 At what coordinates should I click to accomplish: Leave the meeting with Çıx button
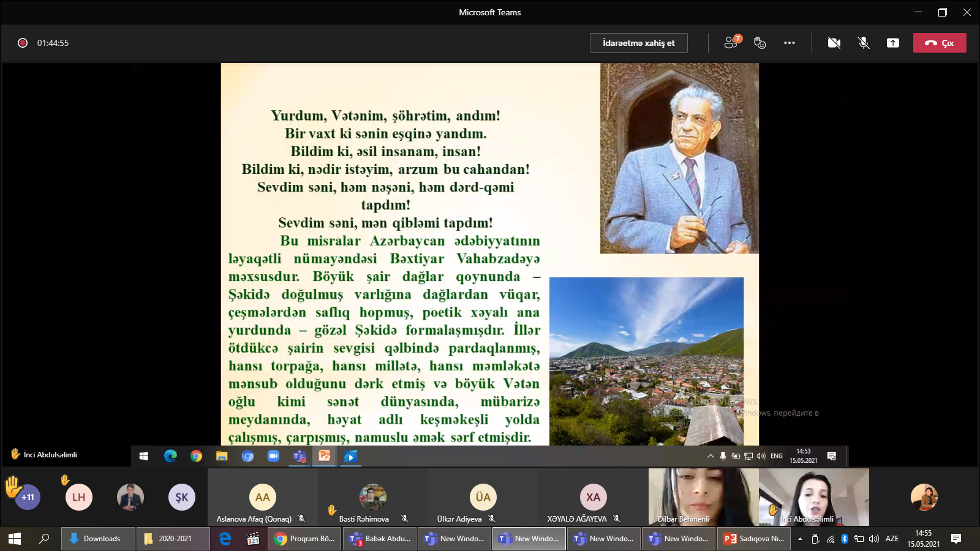click(940, 43)
